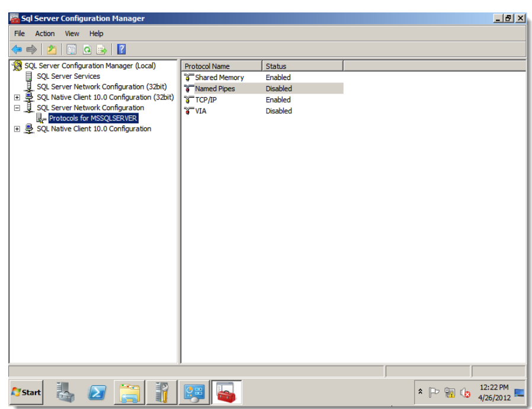The image size is (532, 409).
Task: Open the View menu
Action: (x=71, y=33)
